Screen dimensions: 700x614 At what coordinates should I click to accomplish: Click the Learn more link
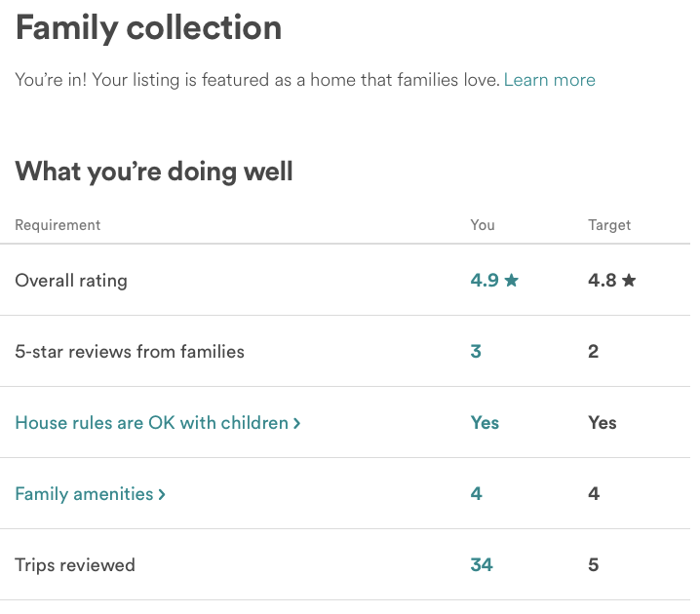pos(549,80)
